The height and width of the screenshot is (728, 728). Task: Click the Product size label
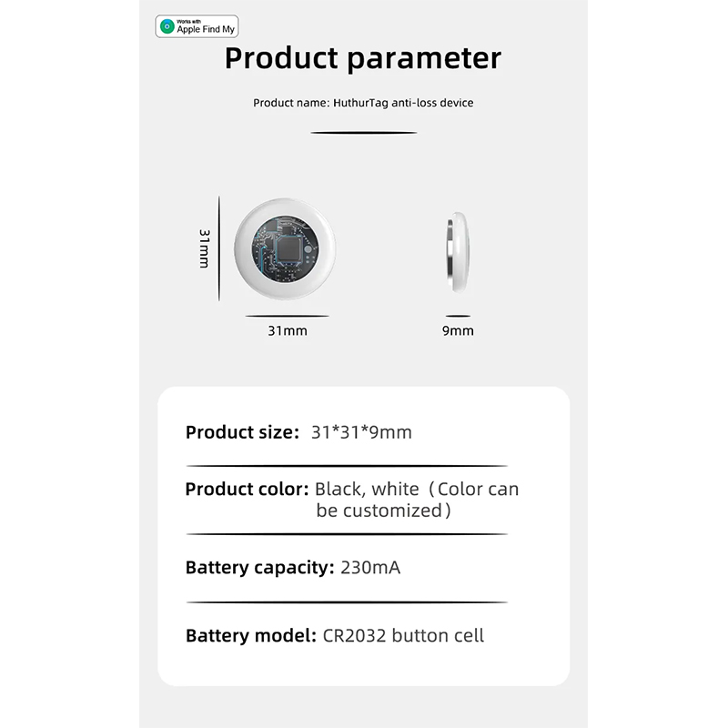[242, 432]
